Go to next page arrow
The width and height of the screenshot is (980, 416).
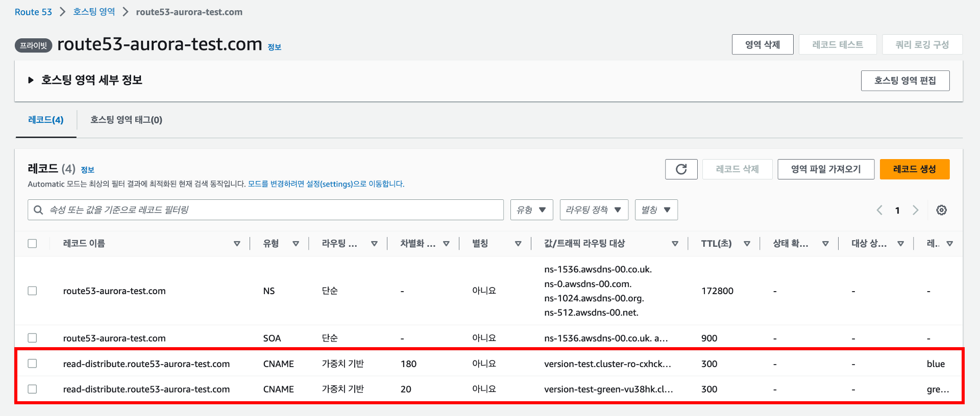[916, 210]
